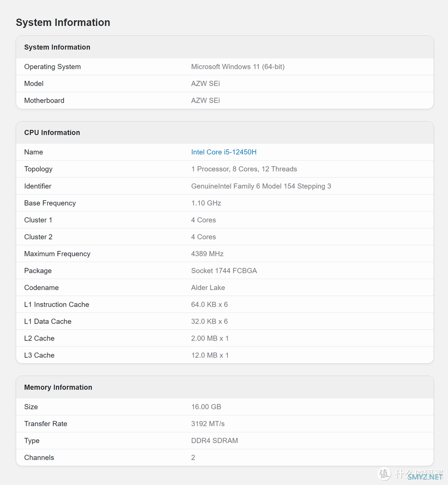This screenshot has height=485, width=448.
Task: Select the Cluster 2 '4 Cores' value
Action: (x=203, y=237)
